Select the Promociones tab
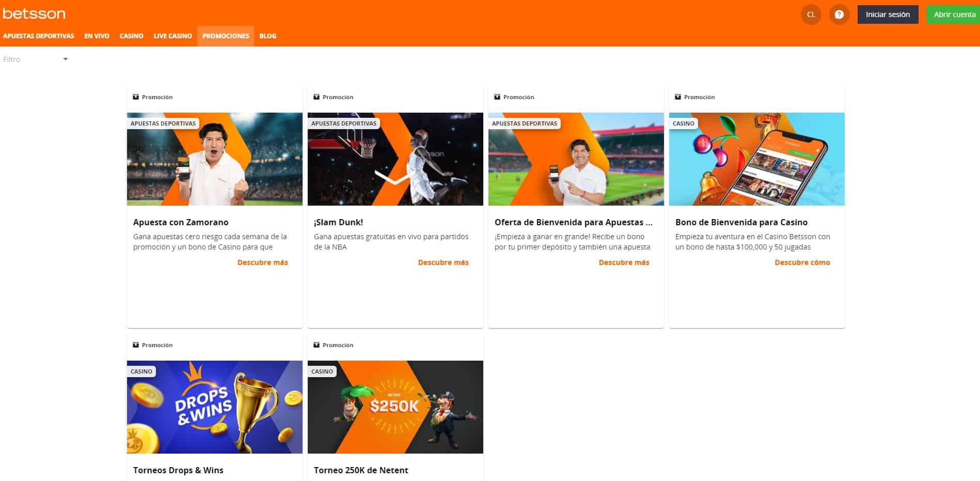The width and height of the screenshot is (980, 481). (x=226, y=36)
